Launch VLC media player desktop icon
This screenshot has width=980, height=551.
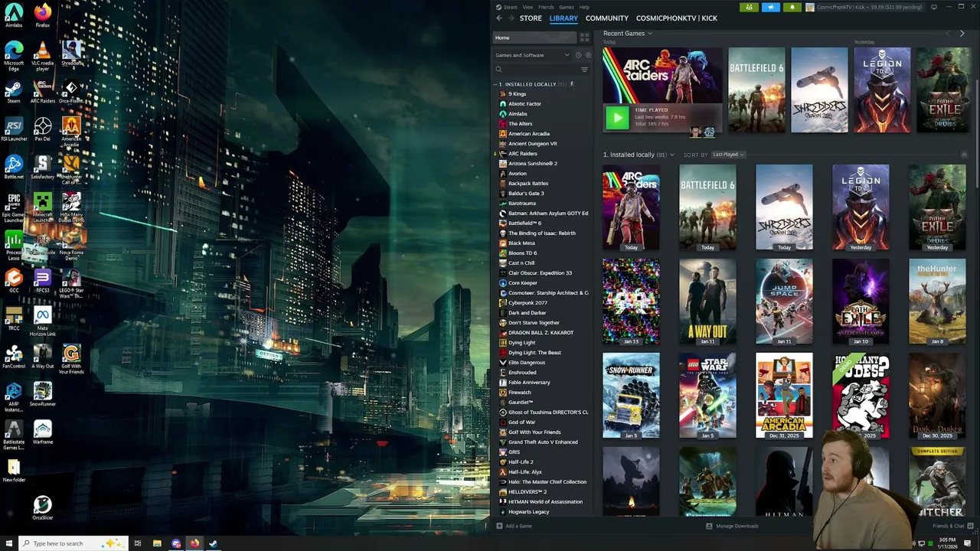pyautogui.click(x=43, y=56)
